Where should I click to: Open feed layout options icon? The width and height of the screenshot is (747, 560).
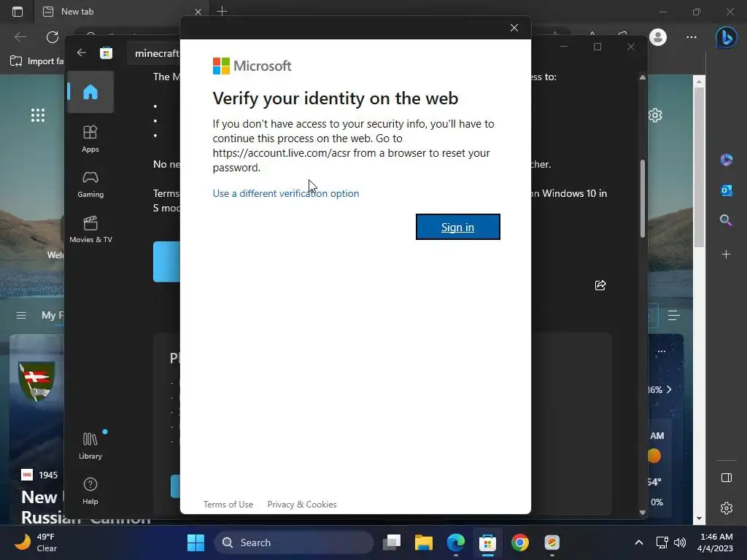tap(673, 315)
